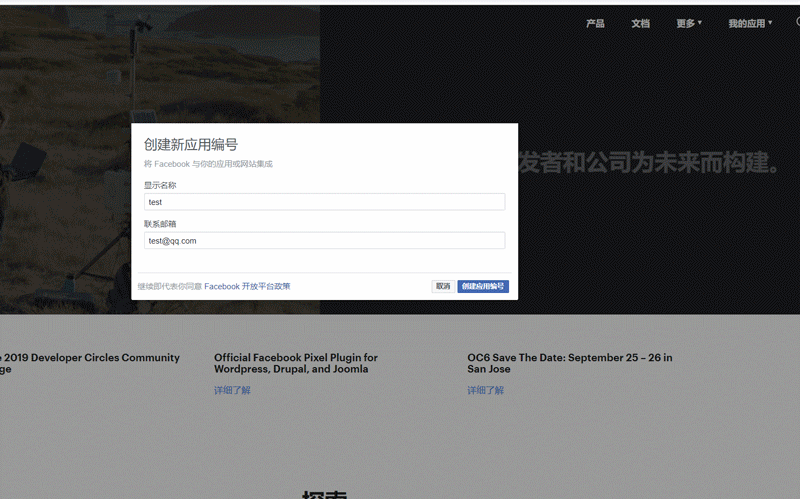Cancel the dialog with 取消

coord(443,286)
